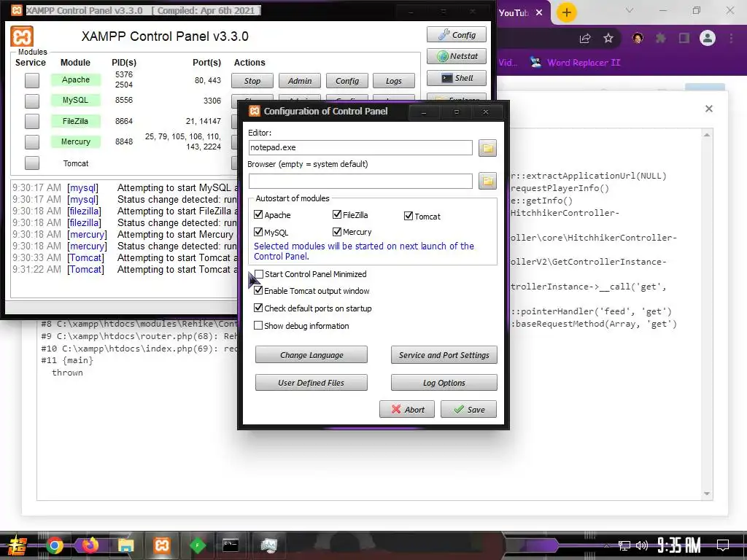The image size is (747, 560).
Task: Enable Show debug information
Action: [258, 325]
